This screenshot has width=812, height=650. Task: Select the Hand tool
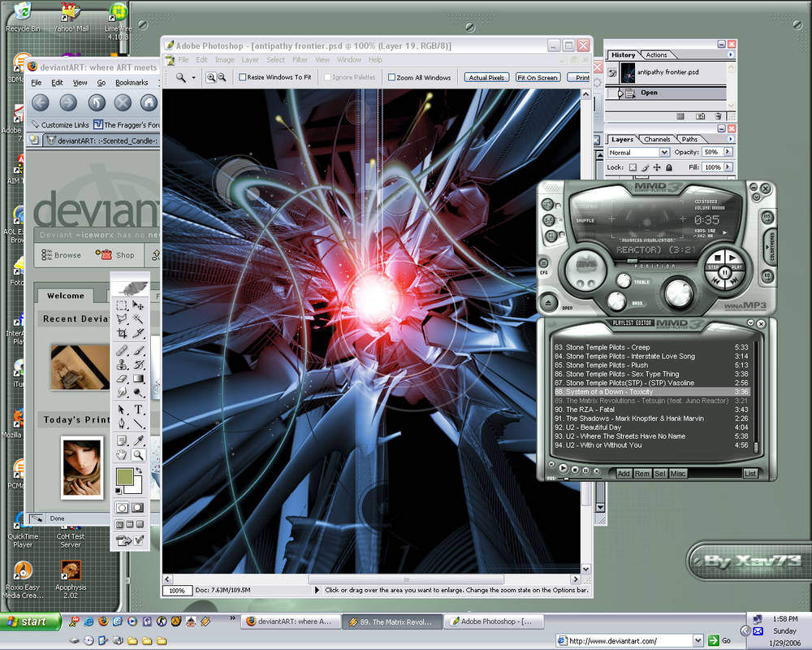pyautogui.click(x=123, y=455)
